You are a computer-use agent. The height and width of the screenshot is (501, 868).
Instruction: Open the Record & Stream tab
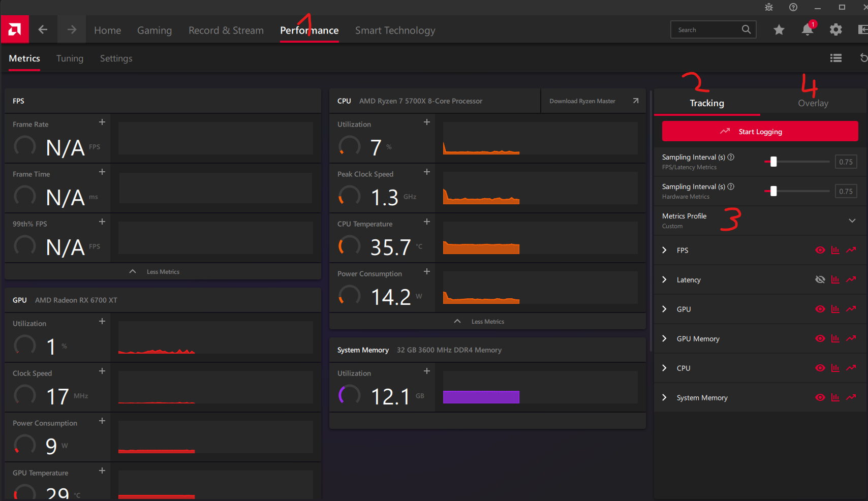[226, 30]
